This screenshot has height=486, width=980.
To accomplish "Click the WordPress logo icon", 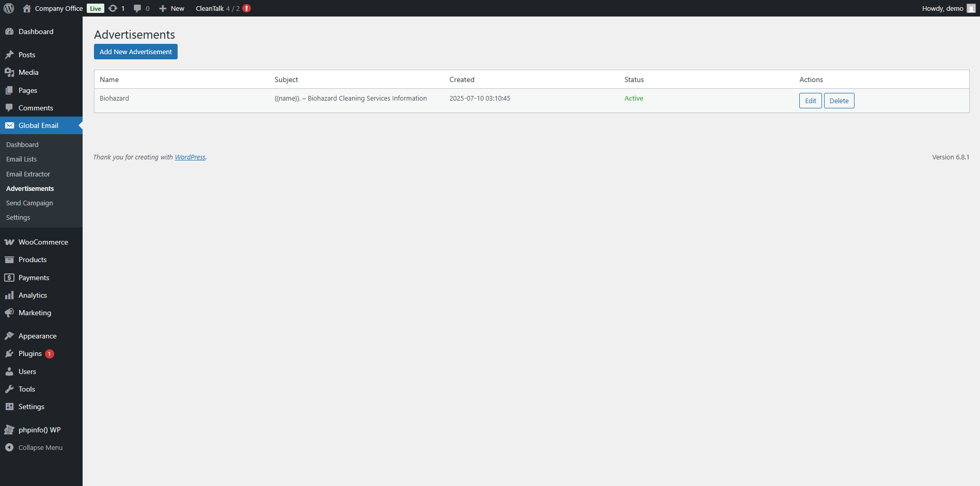I will [9, 8].
